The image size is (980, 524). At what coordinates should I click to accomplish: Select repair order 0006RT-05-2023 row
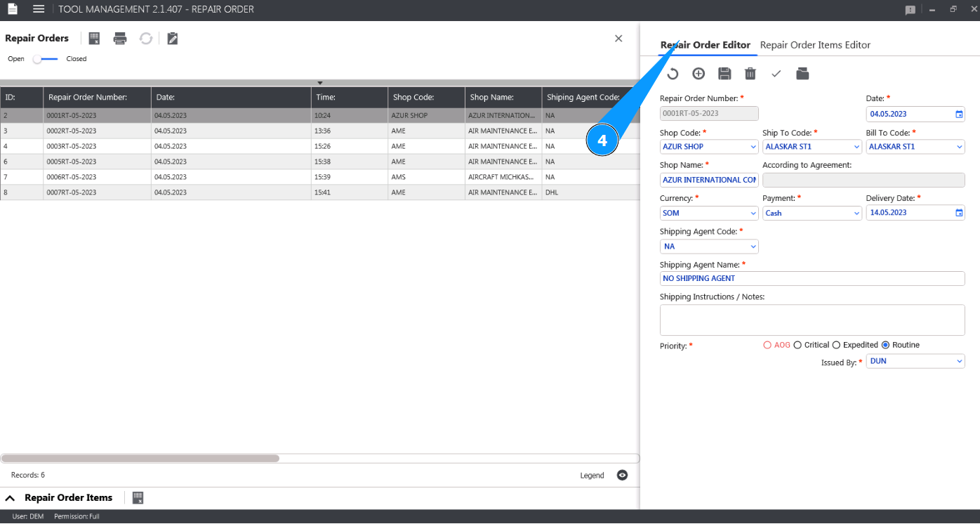tap(320, 177)
